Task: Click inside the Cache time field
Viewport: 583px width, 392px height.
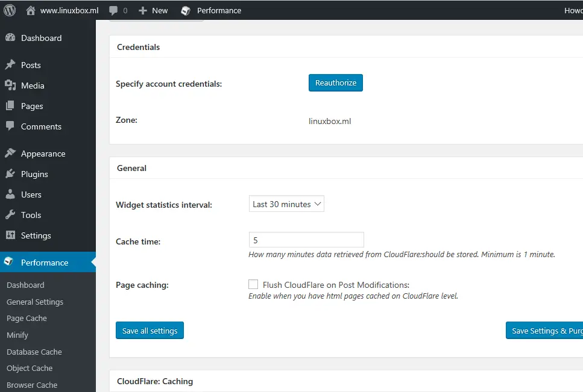Action: click(x=306, y=240)
